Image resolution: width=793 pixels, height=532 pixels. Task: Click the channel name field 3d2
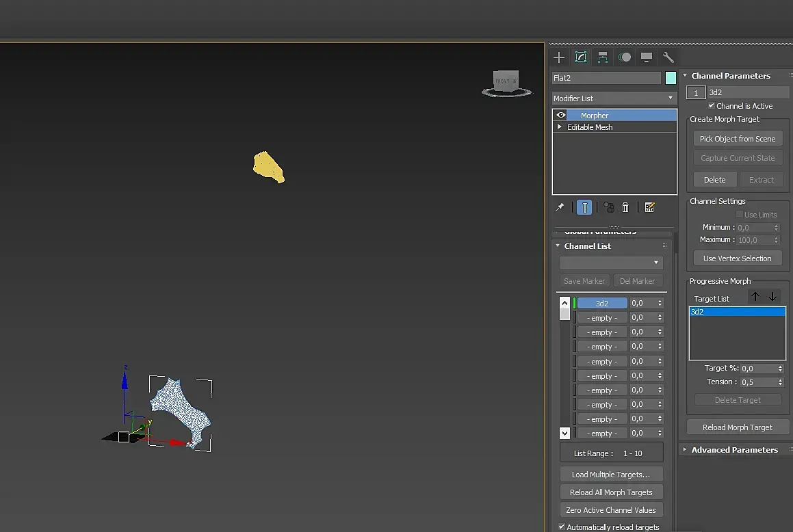click(747, 92)
